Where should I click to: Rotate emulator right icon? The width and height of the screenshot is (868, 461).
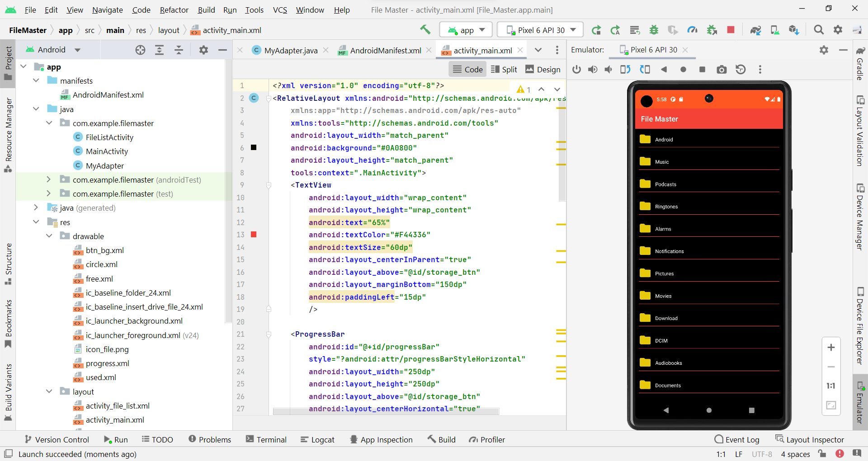(x=645, y=70)
